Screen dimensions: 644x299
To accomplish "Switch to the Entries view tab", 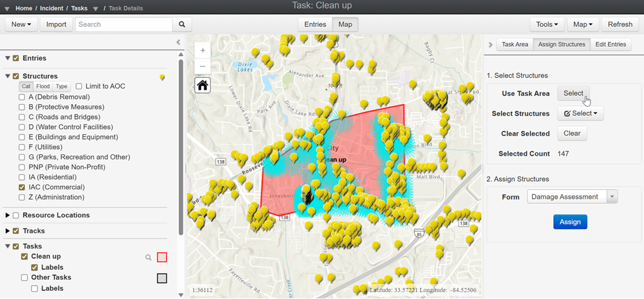I will point(315,24).
